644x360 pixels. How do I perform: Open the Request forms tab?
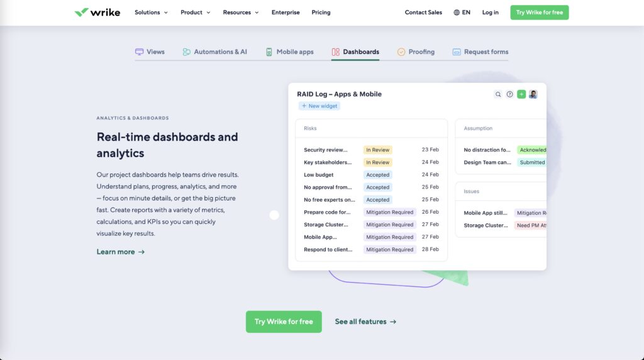coord(480,52)
